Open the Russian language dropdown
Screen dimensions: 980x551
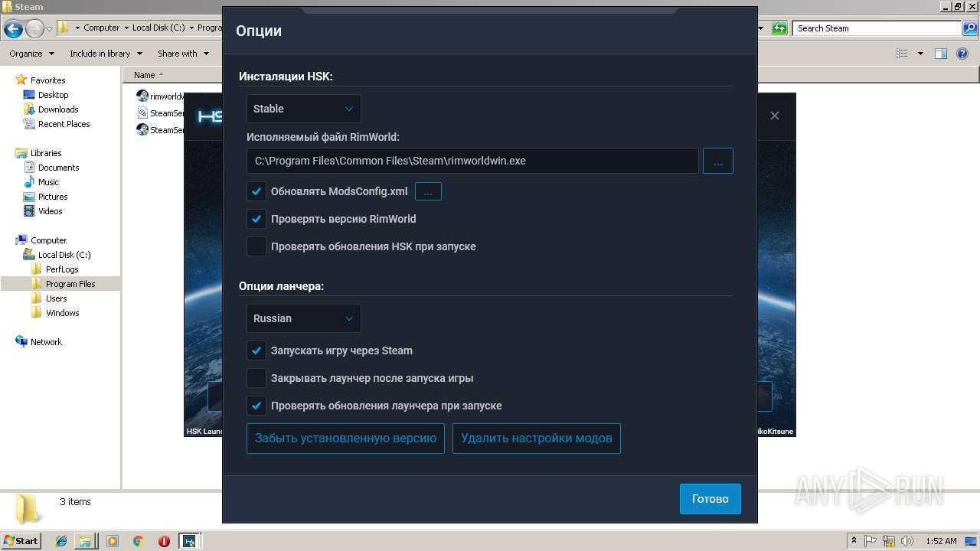coord(303,318)
